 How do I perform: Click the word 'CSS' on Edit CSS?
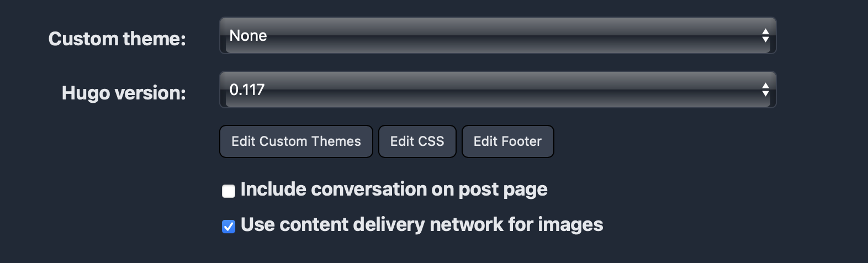(x=431, y=141)
